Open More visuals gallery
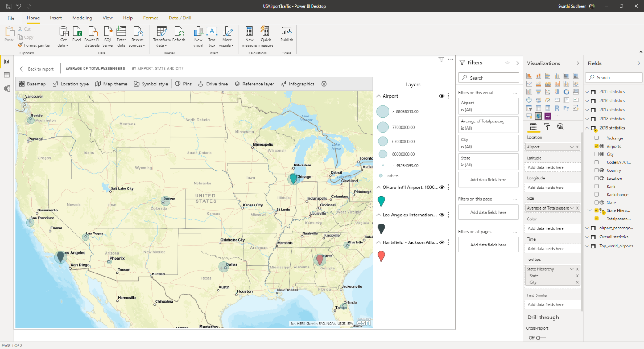This screenshot has height=349, width=644. click(227, 36)
